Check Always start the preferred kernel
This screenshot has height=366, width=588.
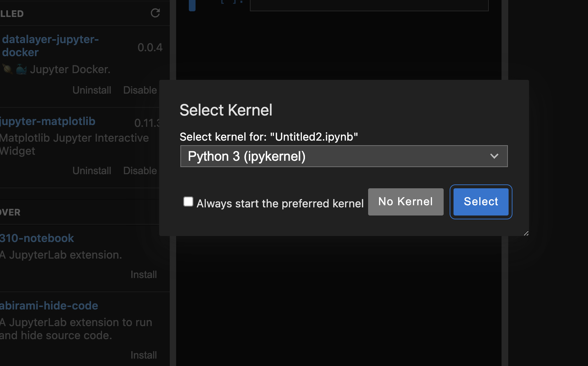[x=188, y=202]
